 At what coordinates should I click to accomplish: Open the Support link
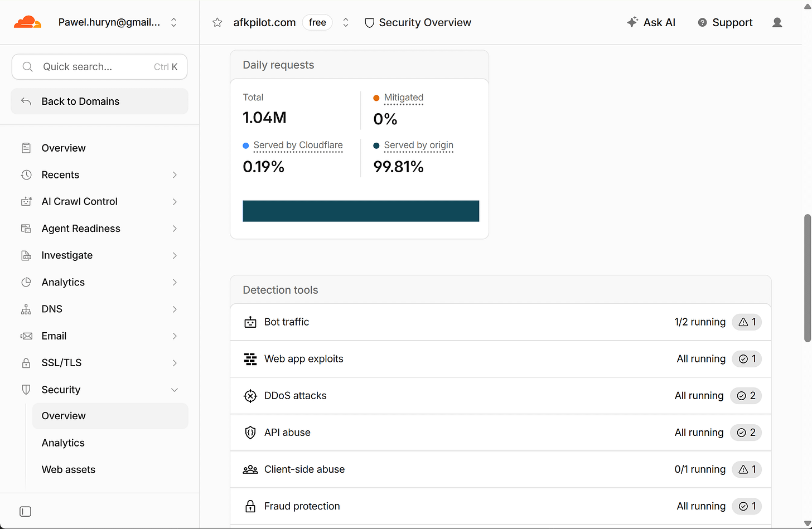click(x=725, y=22)
